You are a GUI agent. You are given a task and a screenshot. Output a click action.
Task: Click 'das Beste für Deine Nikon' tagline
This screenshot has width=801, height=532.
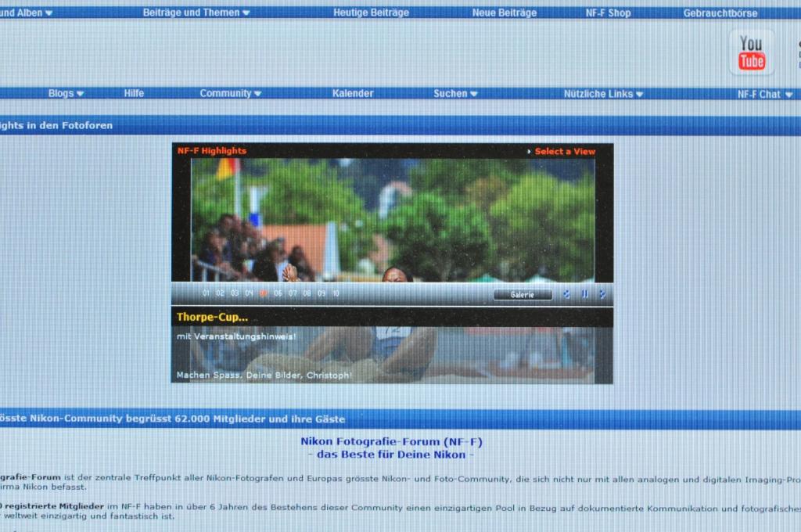(391, 455)
